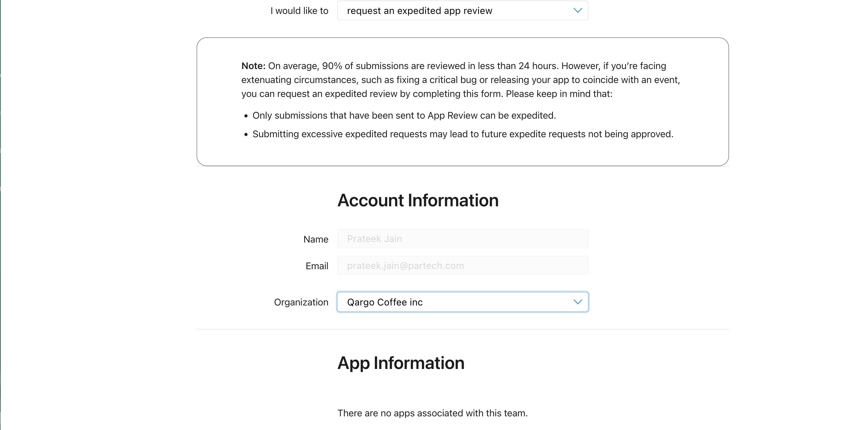Click the chevron beside "request an expedited app review"
The width and height of the screenshot is (868, 430).
[577, 11]
